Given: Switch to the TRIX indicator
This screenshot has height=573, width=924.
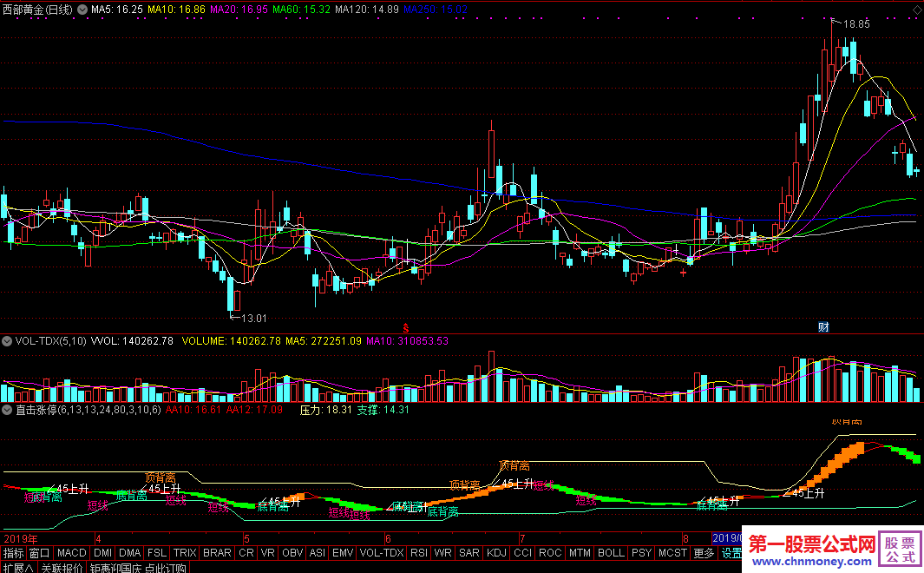Looking at the screenshot, I should click(x=185, y=553).
